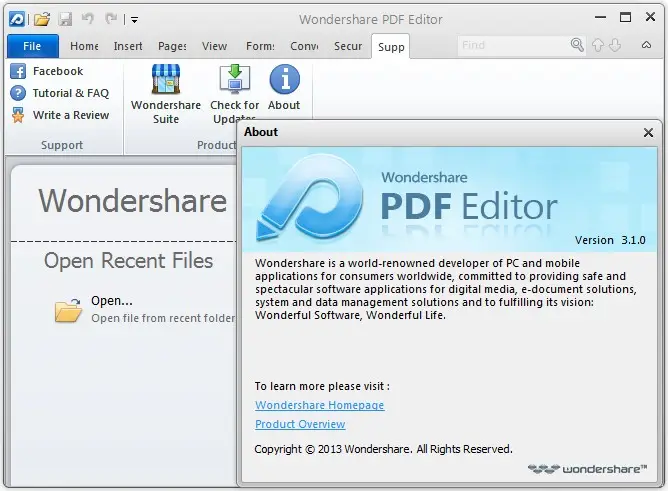The image size is (668, 491).
Task: Open the Wondershare Homepage link
Action: tap(320, 405)
